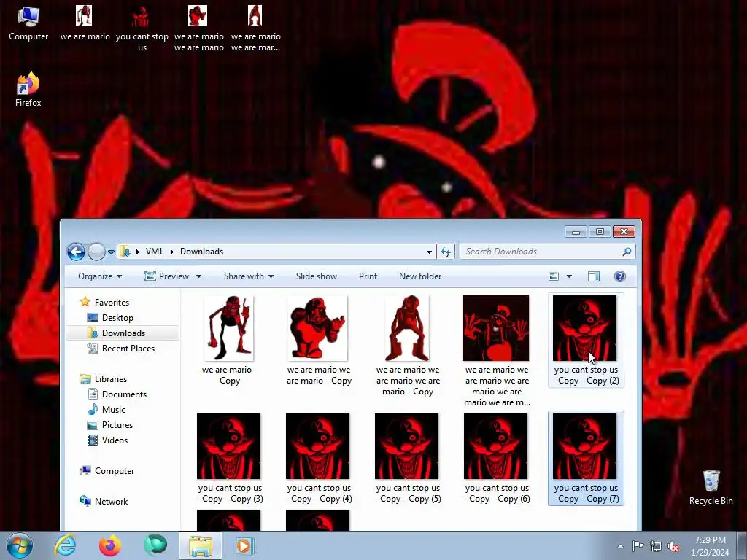Start a Slide show
This screenshot has width=747, height=560.
coord(317,276)
